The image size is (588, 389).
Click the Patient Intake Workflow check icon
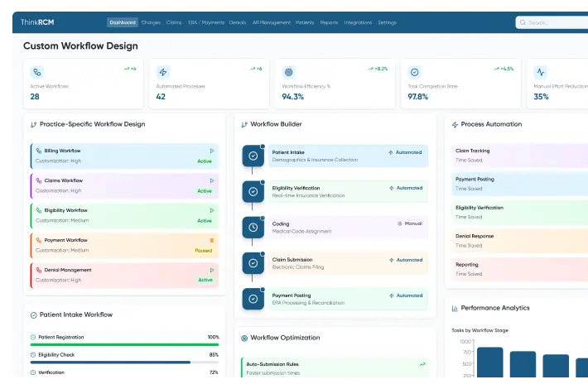click(x=33, y=315)
